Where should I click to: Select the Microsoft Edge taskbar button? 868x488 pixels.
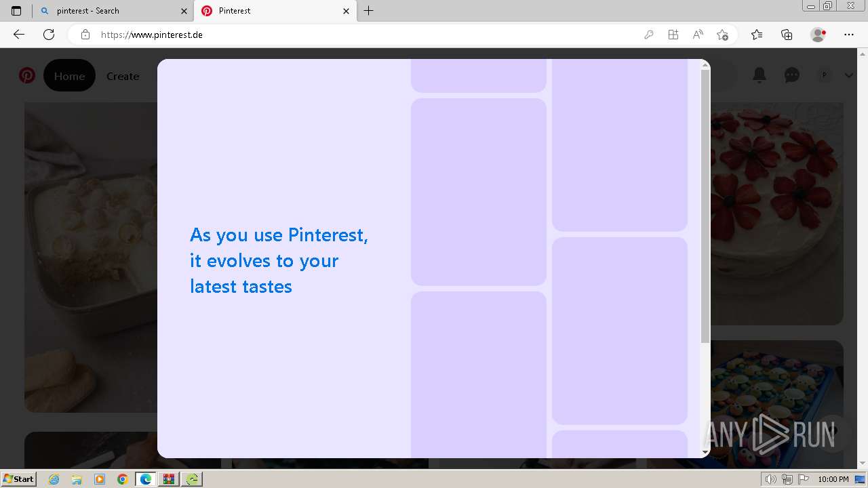click(146, 479)
